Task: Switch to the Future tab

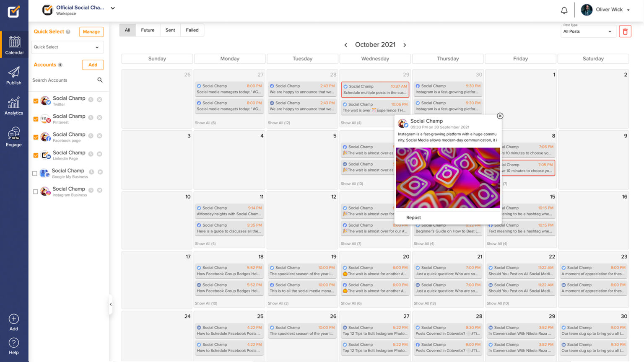Action: 148,30
